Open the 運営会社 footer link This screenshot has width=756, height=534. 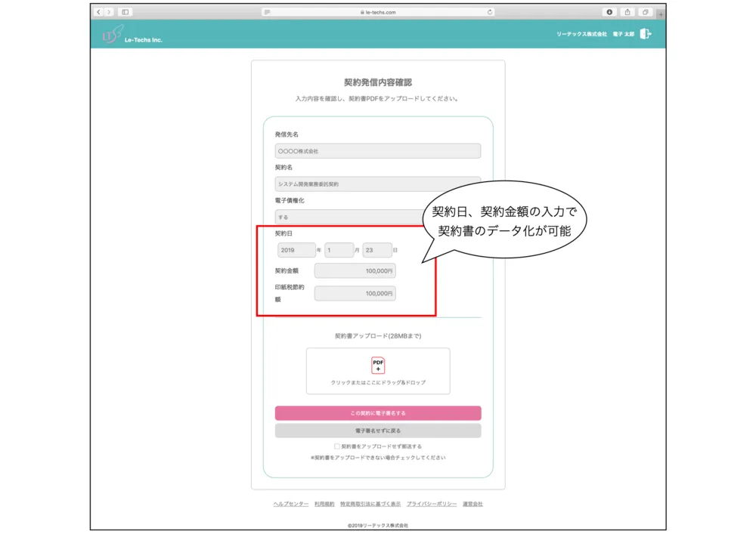[x=472, y=504]
